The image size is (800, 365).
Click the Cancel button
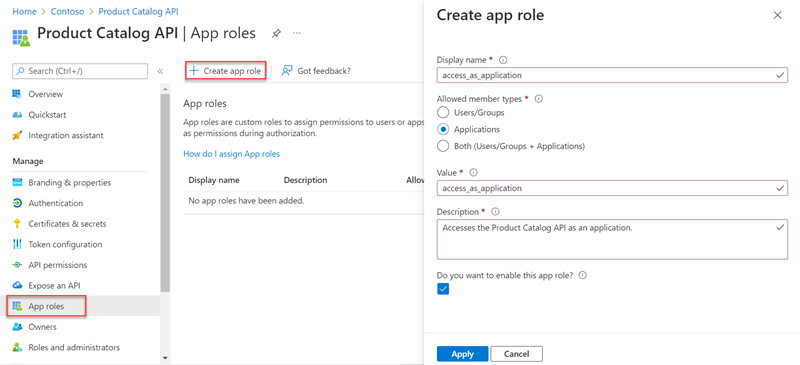coord(516,354)
